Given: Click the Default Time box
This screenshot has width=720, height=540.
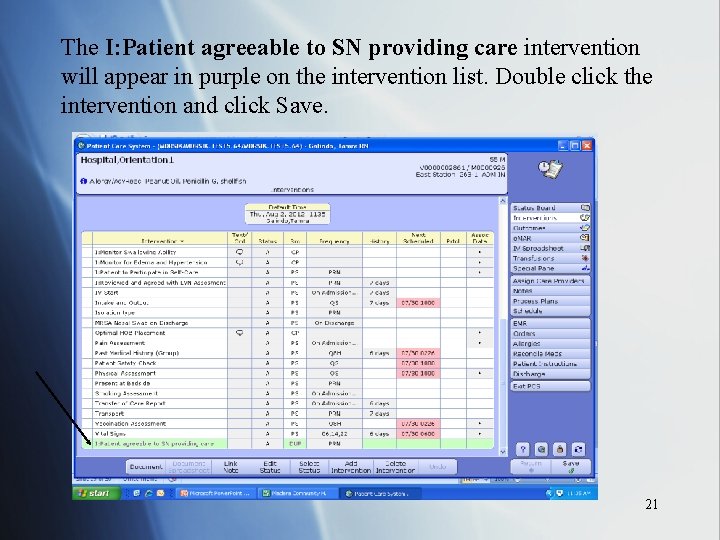Looking at the screenshot, I should (287, 214).
